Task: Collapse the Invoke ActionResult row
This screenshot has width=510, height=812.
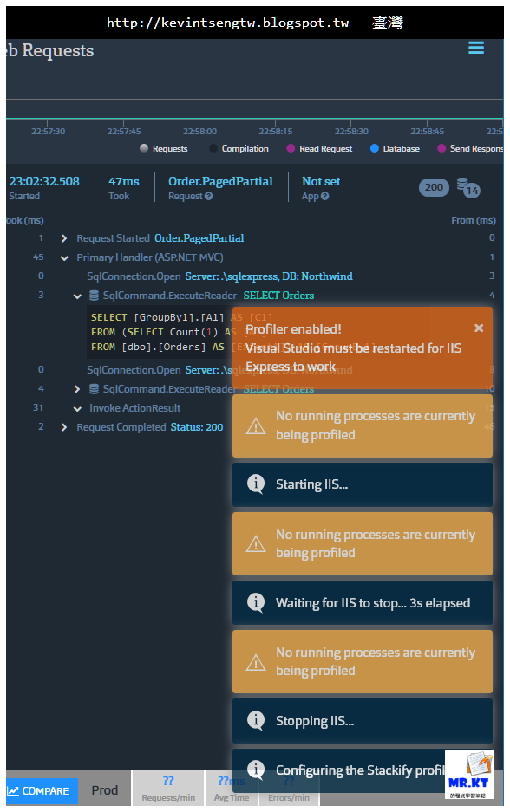Action: click(x=77, y=408)
